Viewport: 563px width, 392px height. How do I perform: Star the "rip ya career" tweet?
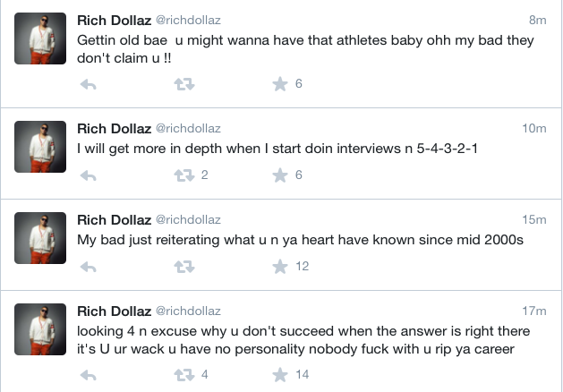(x=279, y=375)
